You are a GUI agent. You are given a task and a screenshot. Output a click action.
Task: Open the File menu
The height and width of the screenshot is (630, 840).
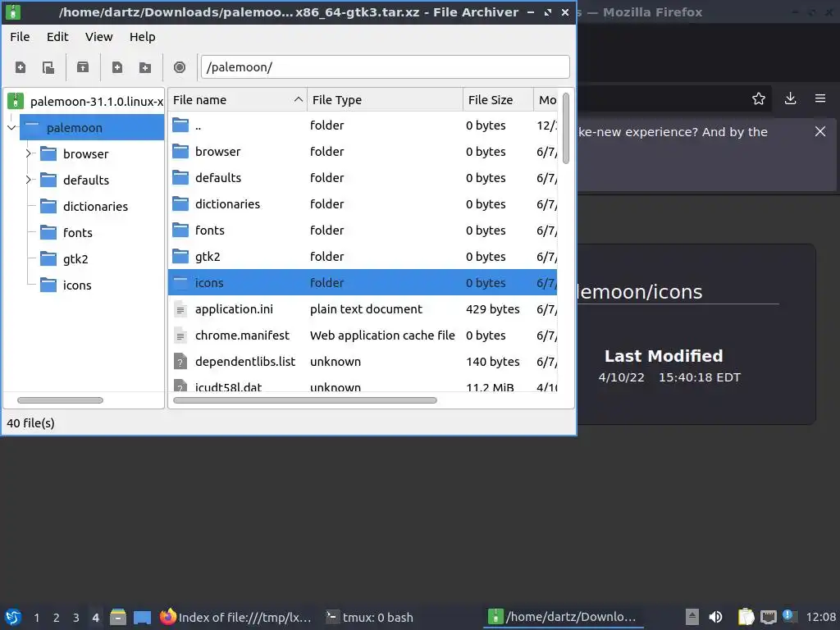coord(20,37)
